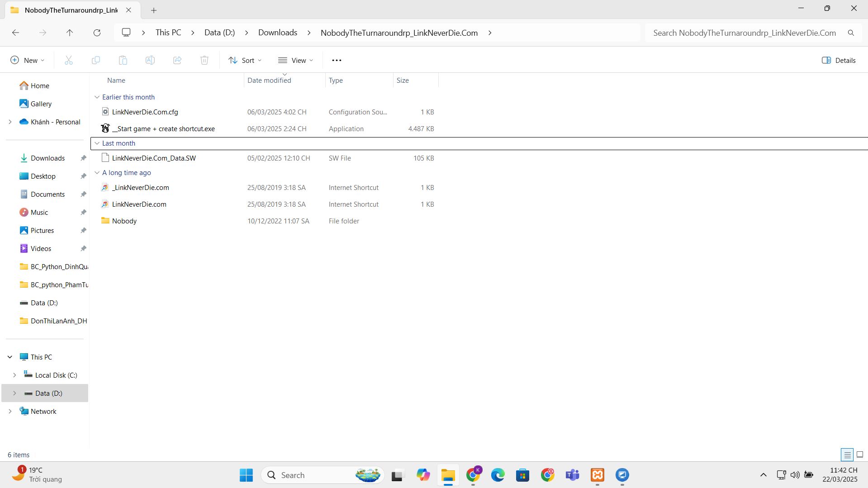Image resolution: width=868 pixels, height=488 pixels.
Task: Open XAMPP from the taskbar
Action: [598, 475]
